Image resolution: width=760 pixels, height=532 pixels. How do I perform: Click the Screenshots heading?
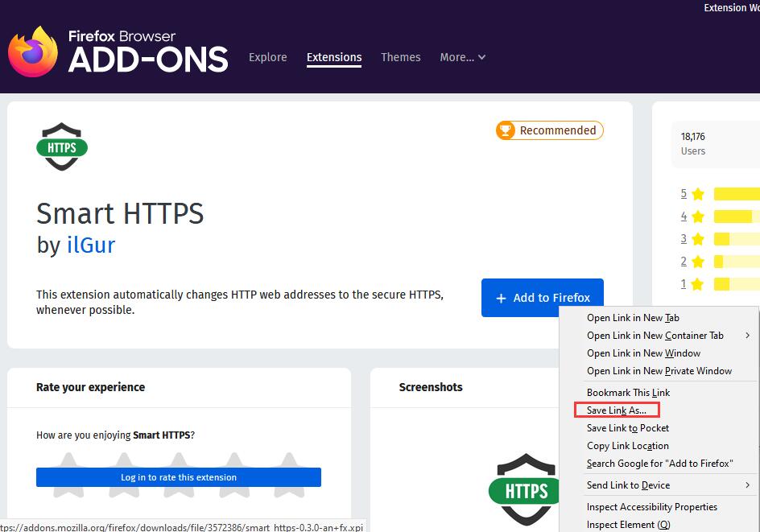(431, 387)
